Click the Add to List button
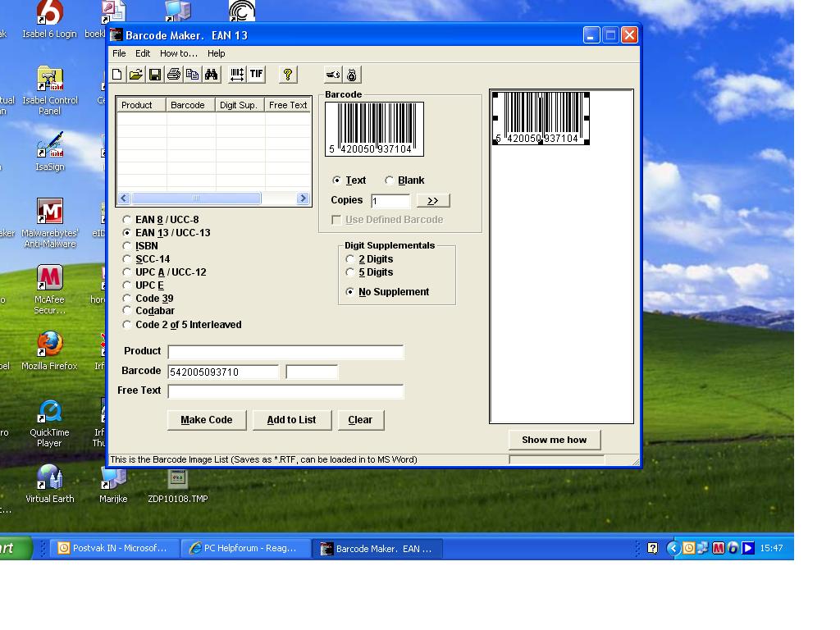The height and width of the screenshot is (630, 840). tap(291, 420)
